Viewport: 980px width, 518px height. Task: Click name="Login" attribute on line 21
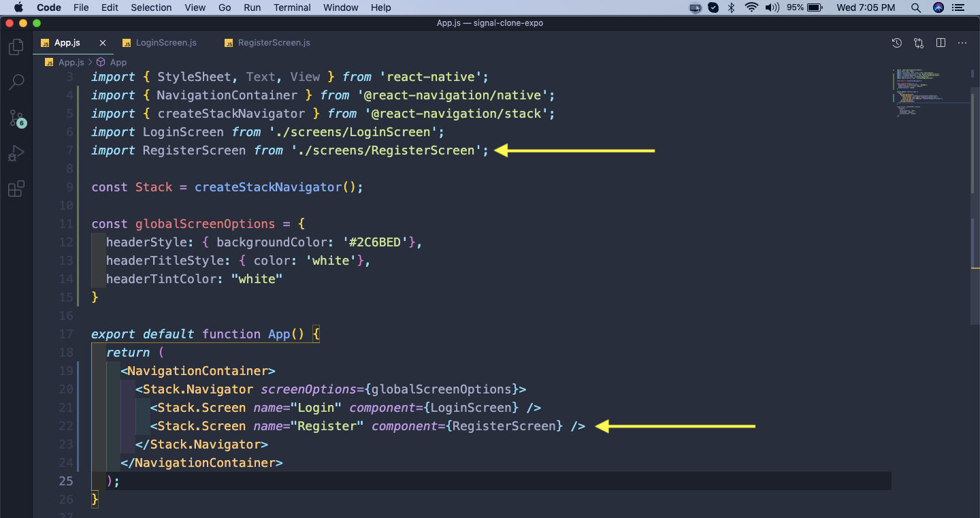297,408
